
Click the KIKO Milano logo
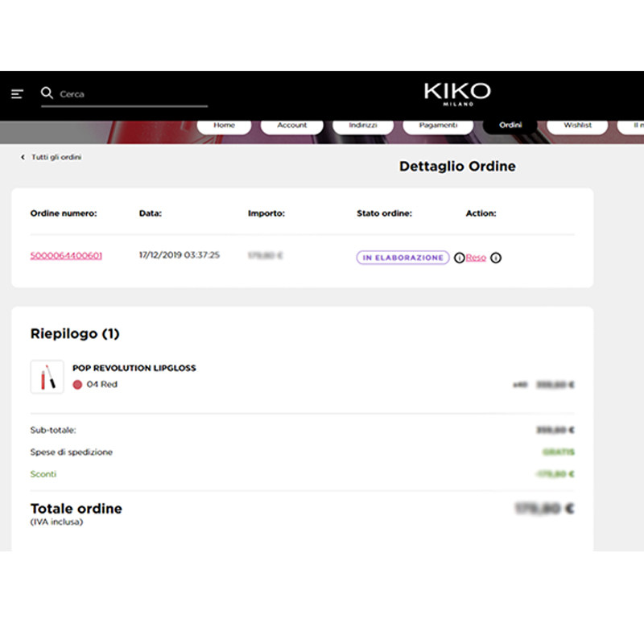457,94
